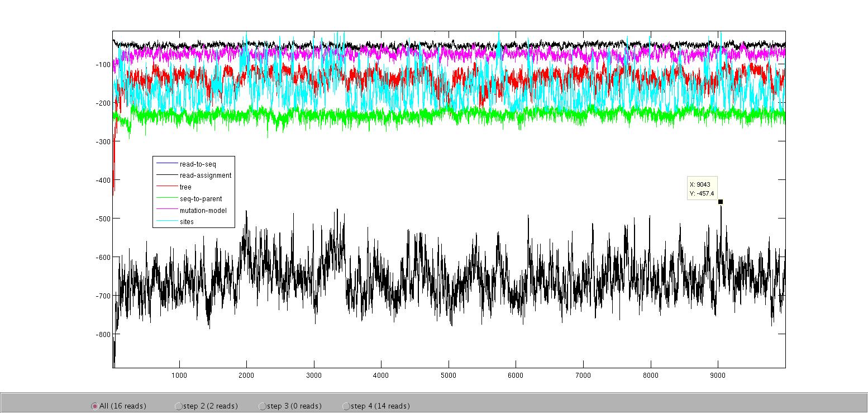
Task: Click the 1000 x-axis tick label
Action: [x=179, y=376]
